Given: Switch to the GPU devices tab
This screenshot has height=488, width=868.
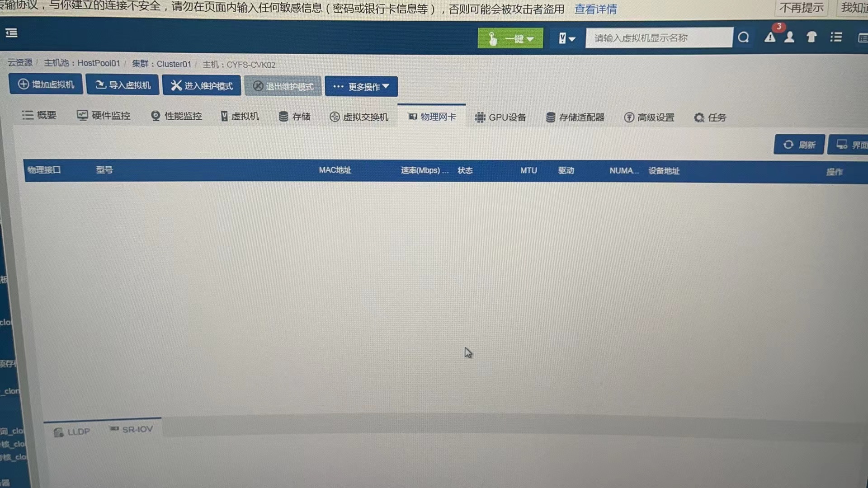Looking at the screenshot, I should (500, 117).
